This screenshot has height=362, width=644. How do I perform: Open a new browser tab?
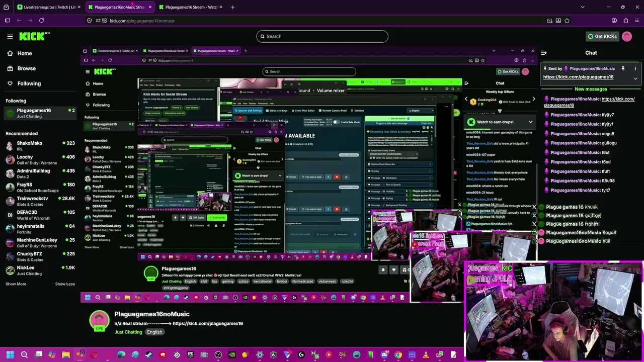(x=232, y=7)
